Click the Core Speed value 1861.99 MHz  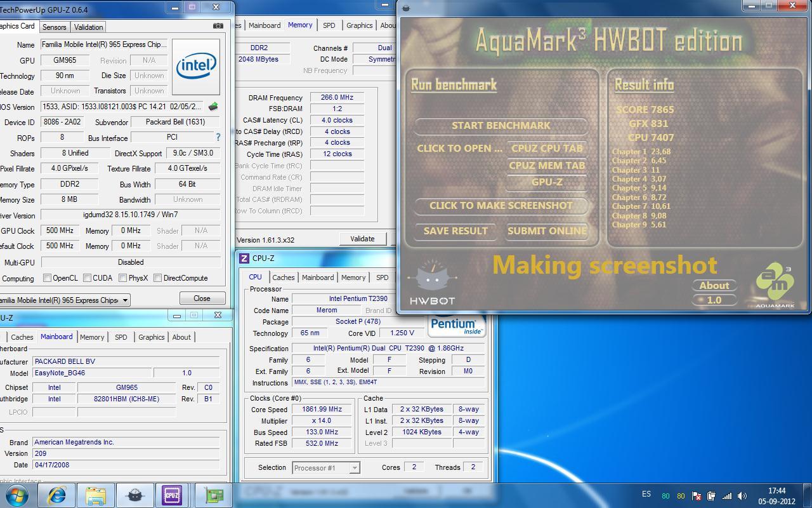[322, 410]
